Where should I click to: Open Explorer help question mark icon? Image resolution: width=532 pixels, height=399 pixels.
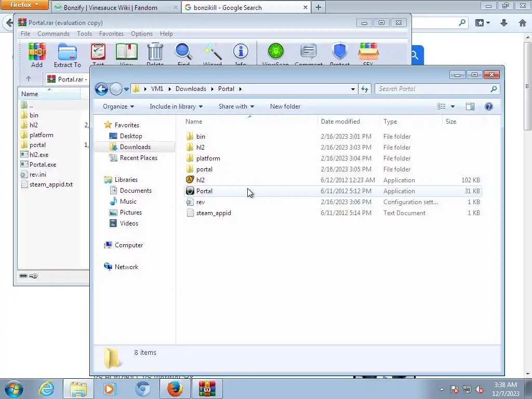point(488,107)
